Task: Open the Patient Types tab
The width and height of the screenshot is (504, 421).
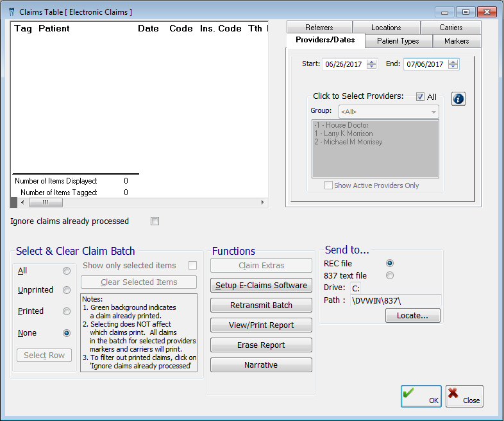Action: 398,41
